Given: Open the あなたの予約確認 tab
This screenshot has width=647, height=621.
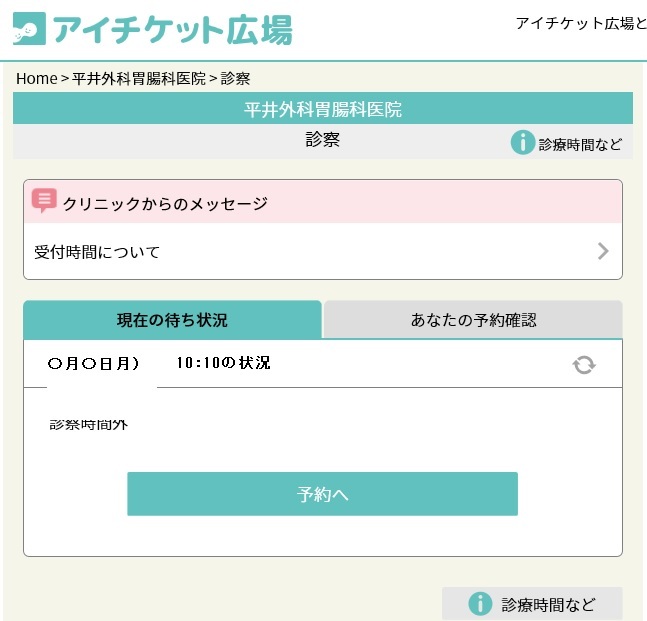Looking at the screenshot, I should click(x=473, y=320).
